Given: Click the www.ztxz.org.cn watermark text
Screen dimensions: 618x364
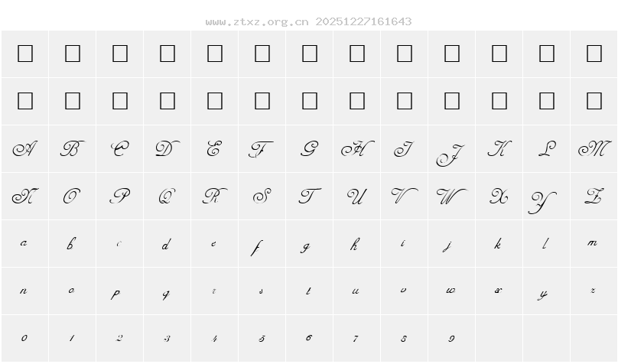Looking at the screenshot, I should [x=257, y=21].
